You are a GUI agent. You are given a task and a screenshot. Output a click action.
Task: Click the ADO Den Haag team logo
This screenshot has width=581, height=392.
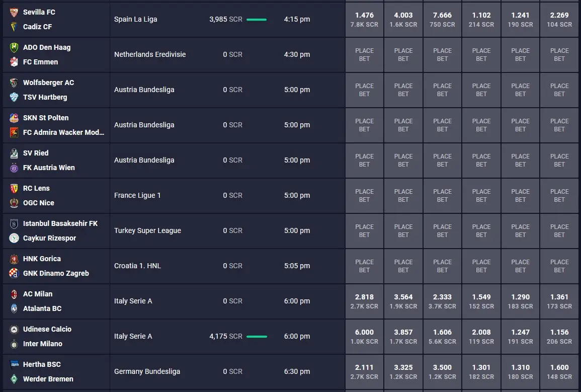point(14,47)
